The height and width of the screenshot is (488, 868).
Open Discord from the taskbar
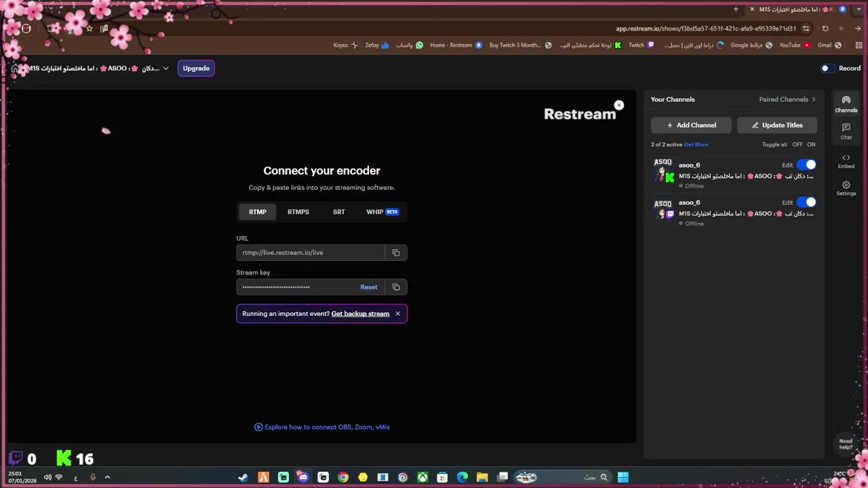pos(302,477)
